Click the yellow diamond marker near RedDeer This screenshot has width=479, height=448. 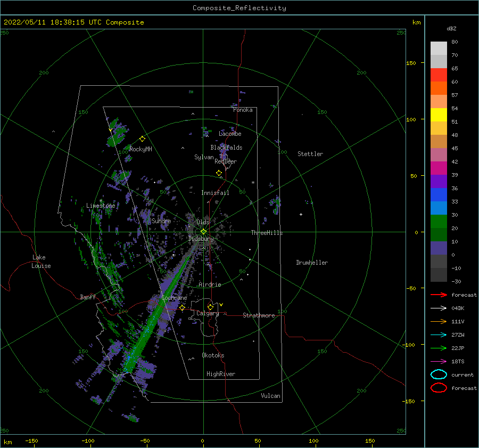click(x=219, y=173)
